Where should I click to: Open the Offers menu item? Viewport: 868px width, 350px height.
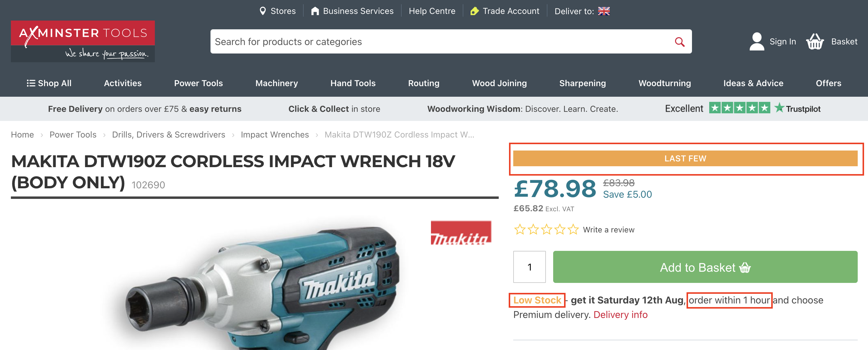[x=828, y=83]
